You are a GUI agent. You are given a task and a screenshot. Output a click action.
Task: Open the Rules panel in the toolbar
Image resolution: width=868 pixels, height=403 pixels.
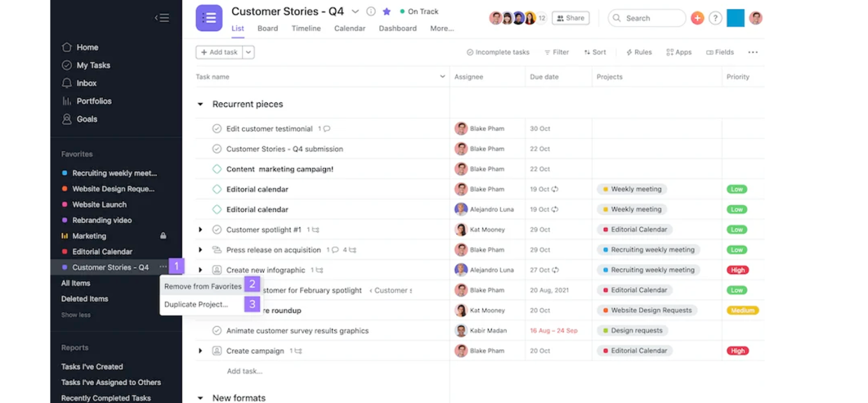[639, 52]
